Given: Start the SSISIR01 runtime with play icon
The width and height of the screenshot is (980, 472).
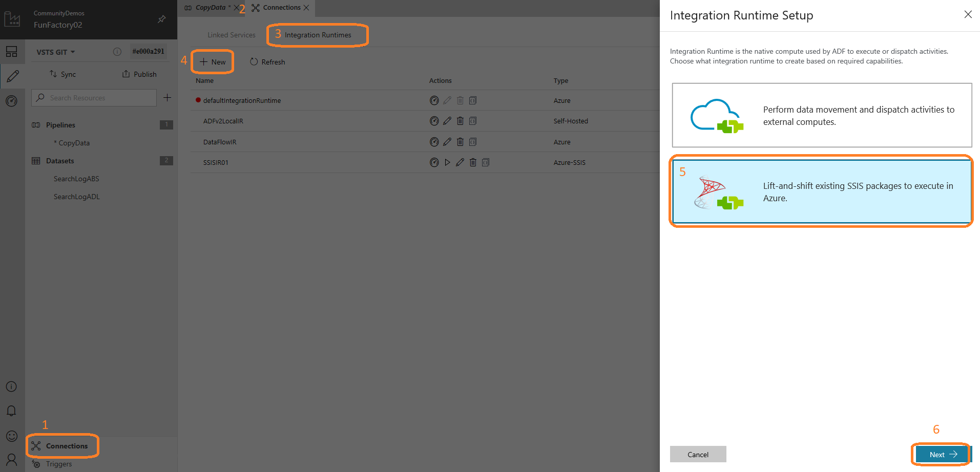Looking at the screenshot, I should pos(447,162).
